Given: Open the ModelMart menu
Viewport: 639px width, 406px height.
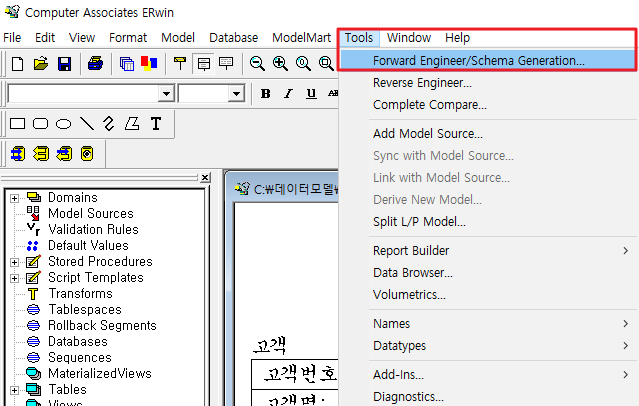Looking at the screenshot, I should (302, 38).
